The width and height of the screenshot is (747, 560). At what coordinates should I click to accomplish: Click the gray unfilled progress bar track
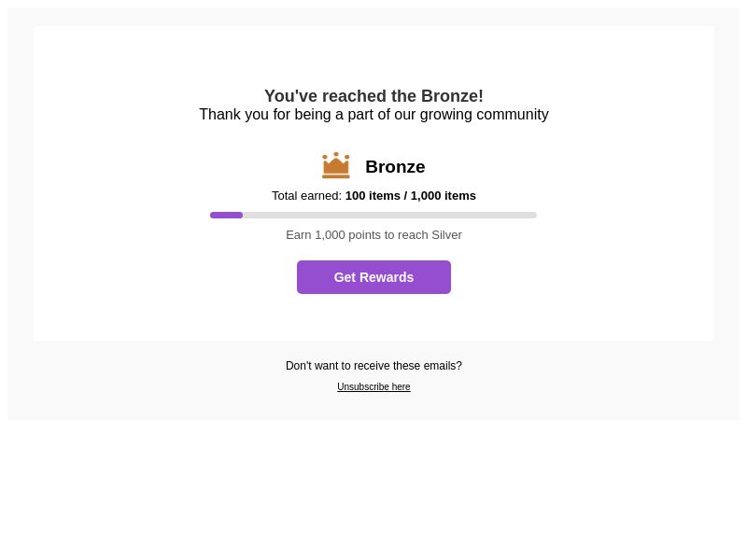(x=389, y=216)
